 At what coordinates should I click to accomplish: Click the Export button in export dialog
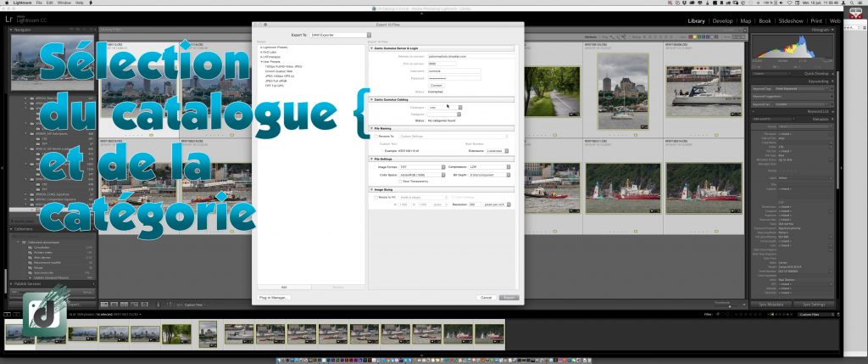click(509, 298)
